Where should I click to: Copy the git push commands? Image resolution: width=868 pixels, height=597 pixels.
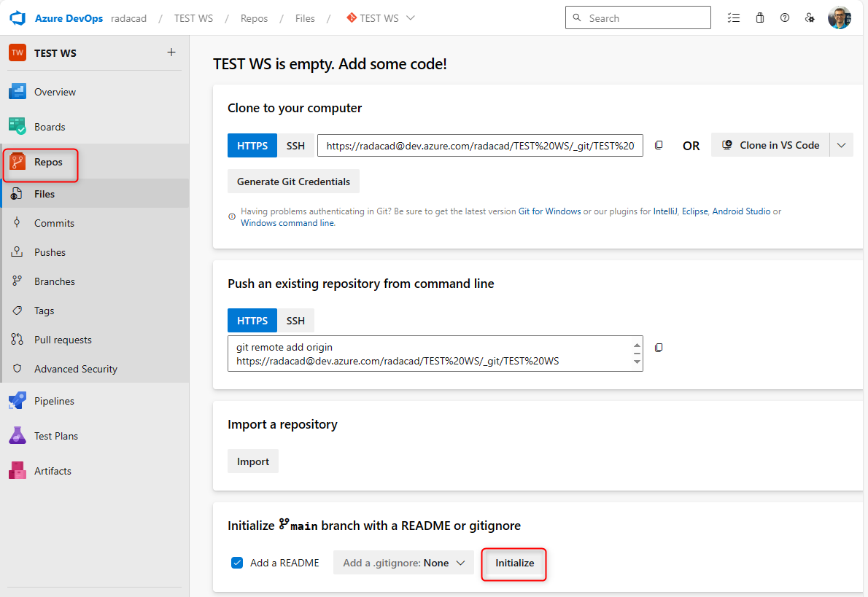[x=659, y=348]
